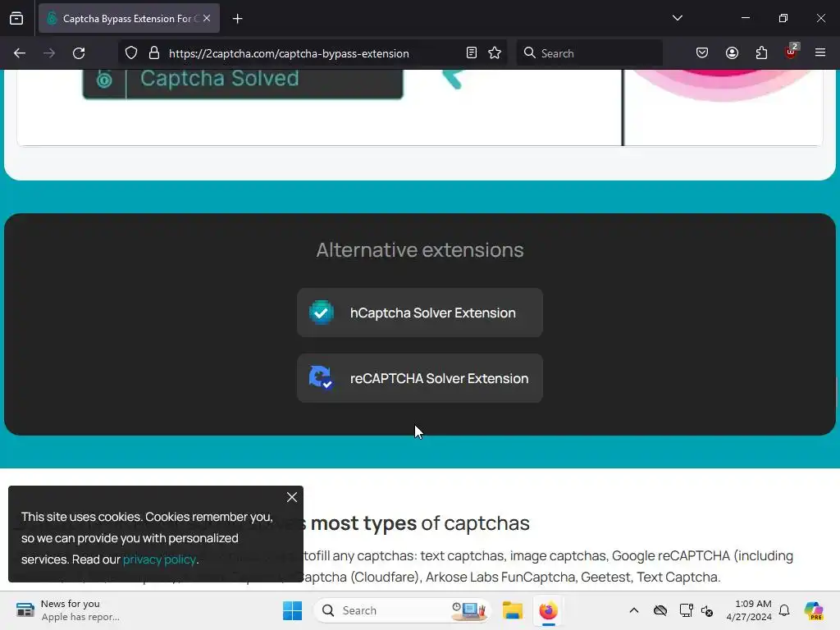Expand the list all tabs chevron
Screen dimensions: 840x630
(677, 18)
